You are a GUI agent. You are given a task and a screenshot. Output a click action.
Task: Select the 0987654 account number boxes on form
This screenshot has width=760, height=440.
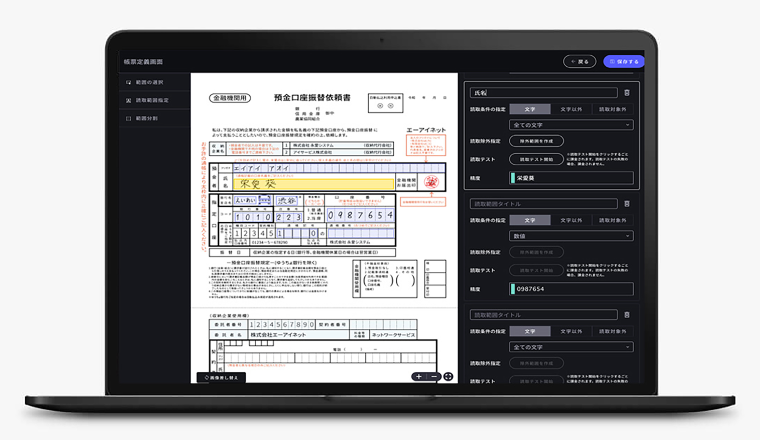click(360, 215)
